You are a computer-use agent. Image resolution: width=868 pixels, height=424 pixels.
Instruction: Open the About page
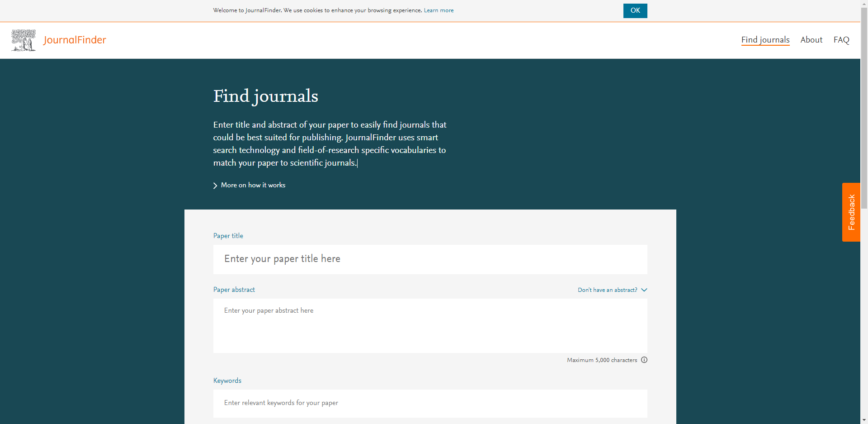tap(811, 40)
